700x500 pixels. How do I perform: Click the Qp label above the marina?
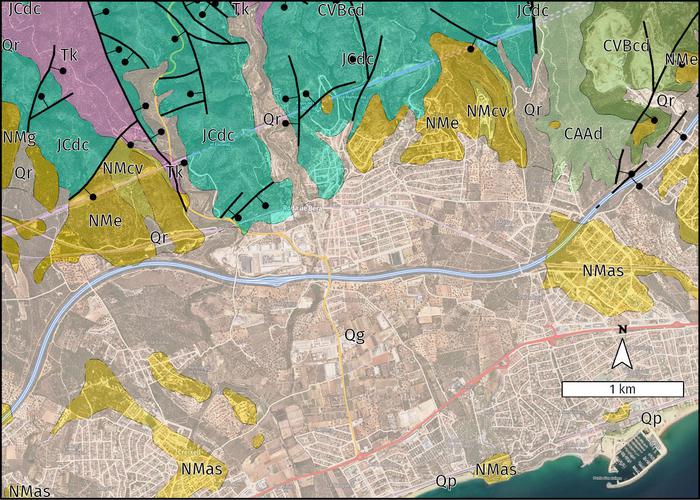[x=651, y=417]
